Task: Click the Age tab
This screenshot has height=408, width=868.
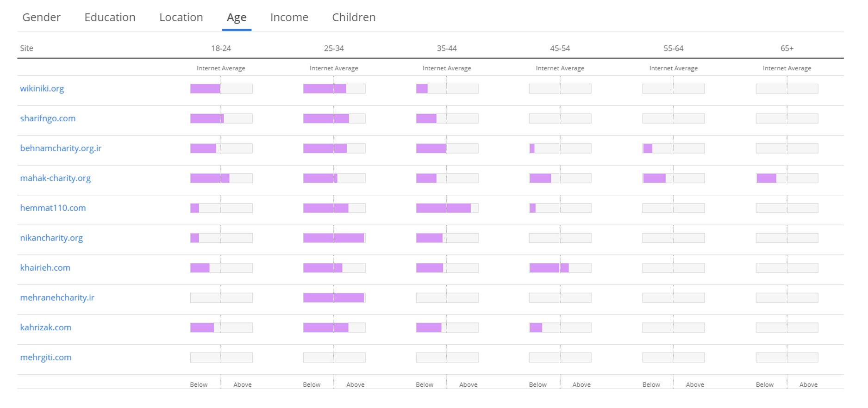Action: 236,18
